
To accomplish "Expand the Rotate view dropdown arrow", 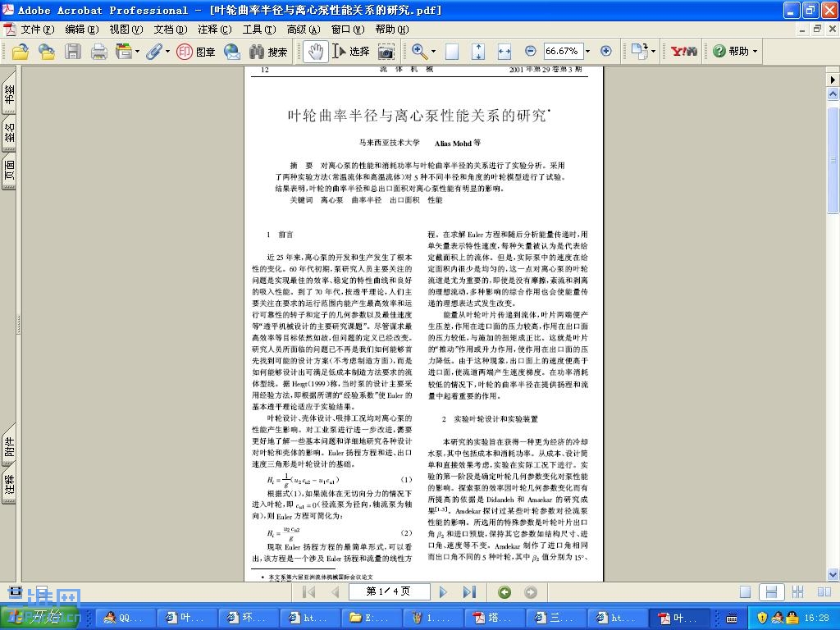I will tap(653, 52).
